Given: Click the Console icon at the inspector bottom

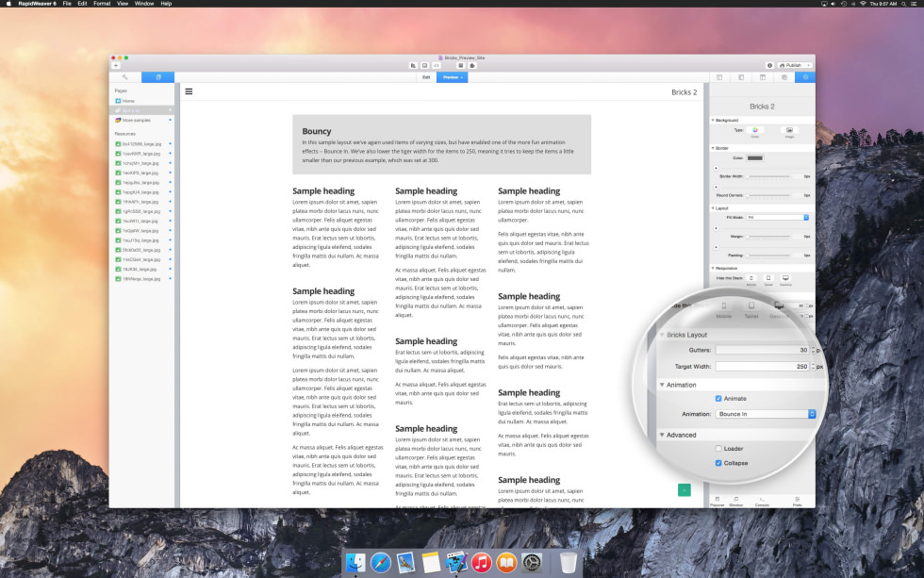Looking at the screenshot, I should pos(762,501).
